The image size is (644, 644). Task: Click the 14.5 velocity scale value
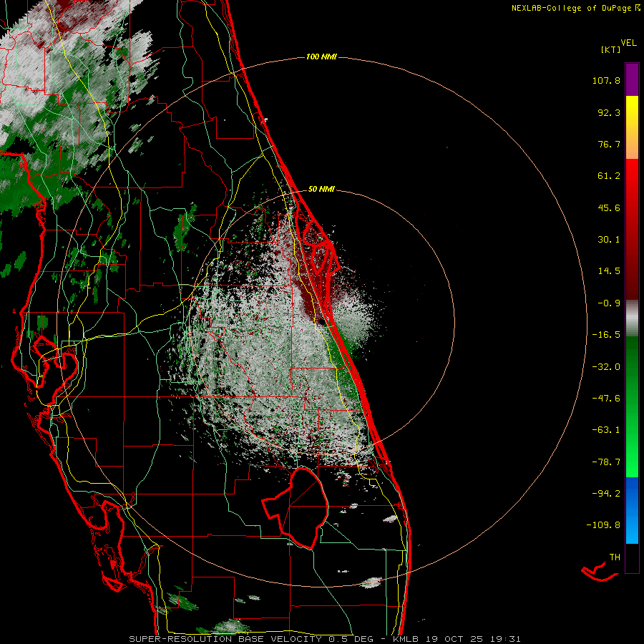click(609, 271)
